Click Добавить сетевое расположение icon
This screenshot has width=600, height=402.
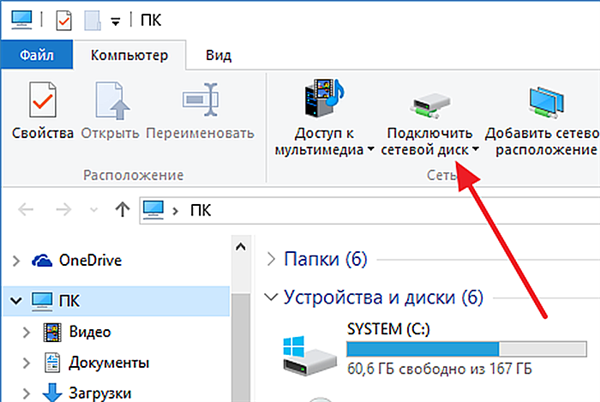click(x=546, y=103)
